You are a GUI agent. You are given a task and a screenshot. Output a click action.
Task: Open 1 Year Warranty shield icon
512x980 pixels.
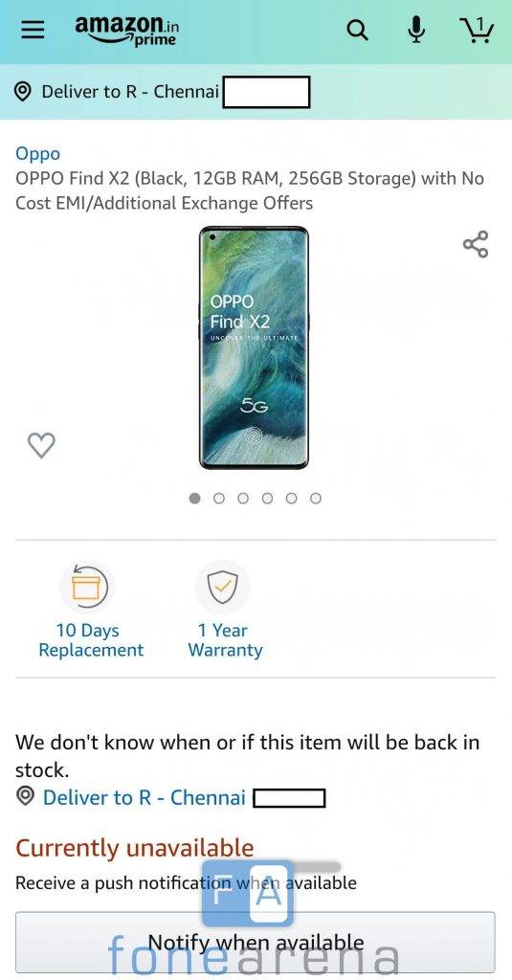pyautogui.click(x=223, y=588)
